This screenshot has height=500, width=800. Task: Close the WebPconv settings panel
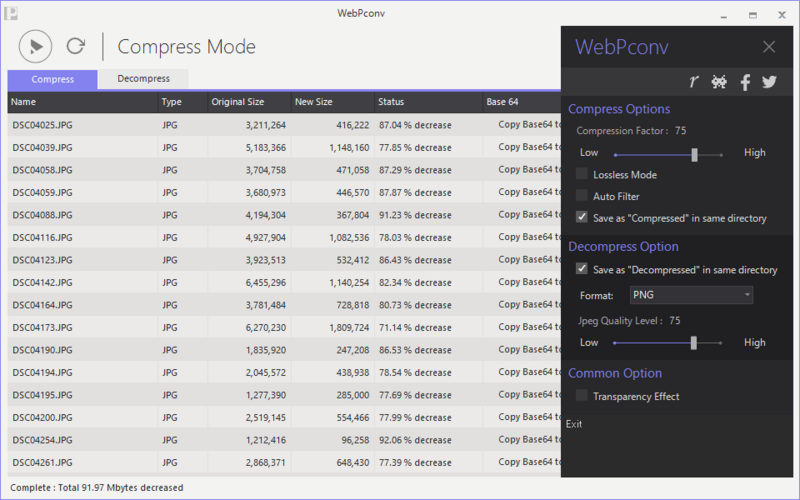click(x=769, y=47)
